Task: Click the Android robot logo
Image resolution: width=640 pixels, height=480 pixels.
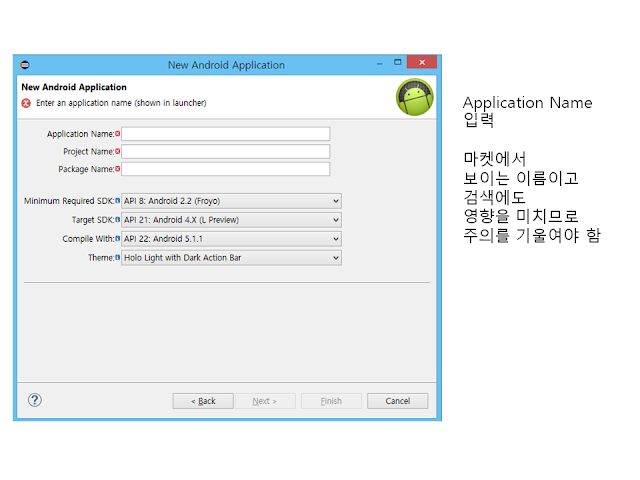Action: tap(415, 97)
